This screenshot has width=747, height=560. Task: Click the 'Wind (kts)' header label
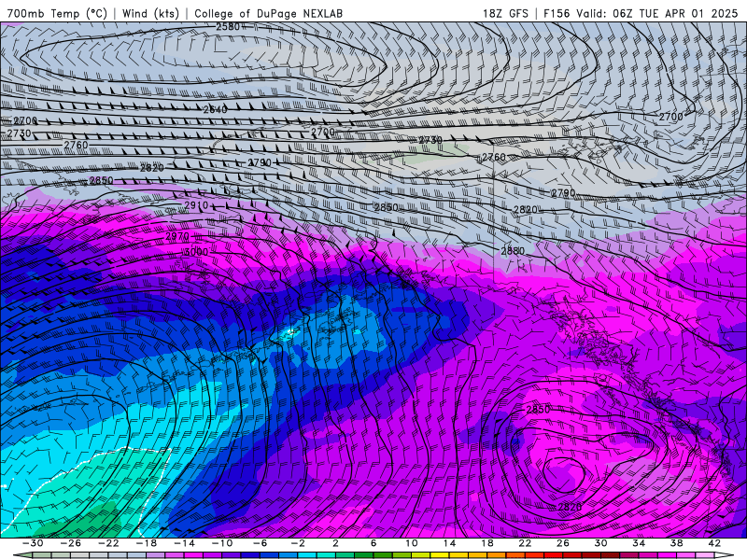click(x=150, y=13)
